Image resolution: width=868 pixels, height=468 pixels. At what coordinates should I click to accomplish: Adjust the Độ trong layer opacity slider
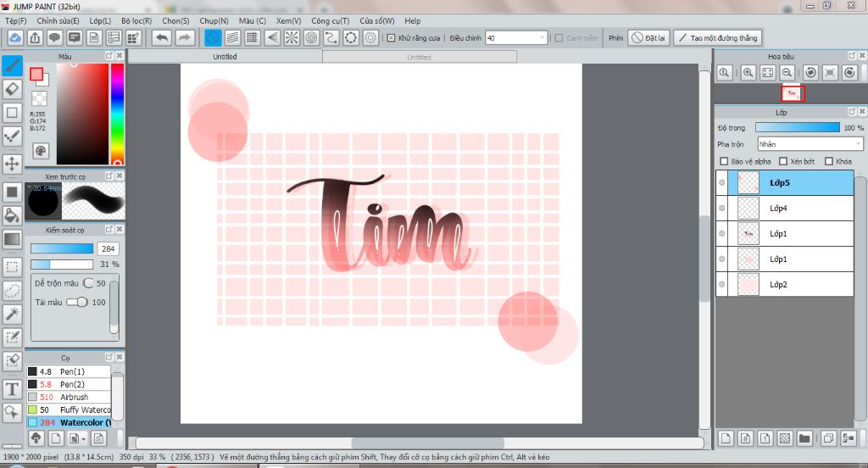[797, 127]
